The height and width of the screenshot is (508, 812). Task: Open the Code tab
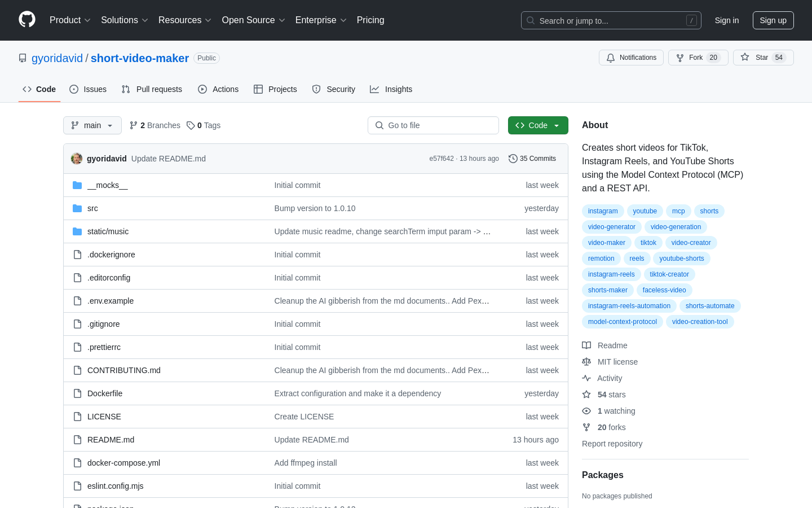coord(39,89)
